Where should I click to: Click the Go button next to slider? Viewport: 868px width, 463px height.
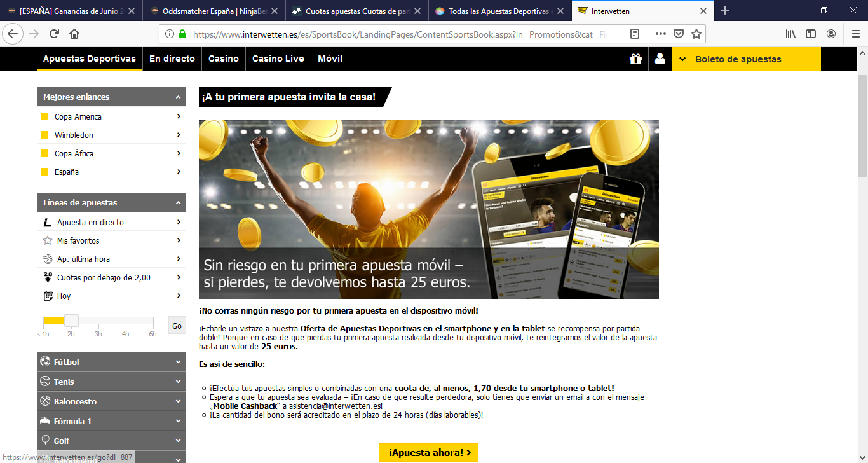[x=177, y=326]
